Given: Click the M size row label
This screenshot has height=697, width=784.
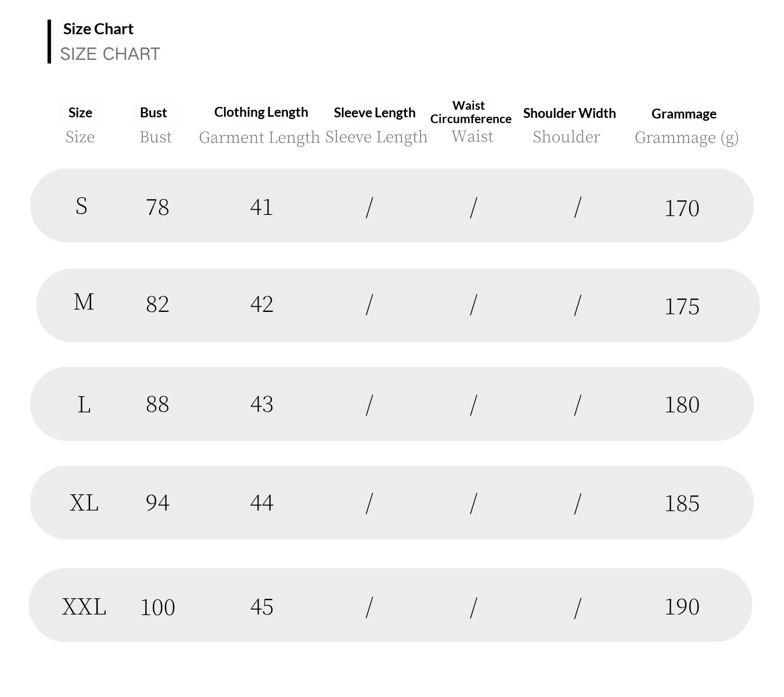Looking at the screenshot, I should click(84, 302).
